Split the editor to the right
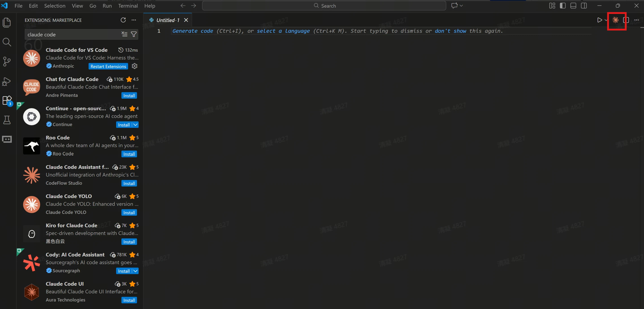 tap(626, 20)
